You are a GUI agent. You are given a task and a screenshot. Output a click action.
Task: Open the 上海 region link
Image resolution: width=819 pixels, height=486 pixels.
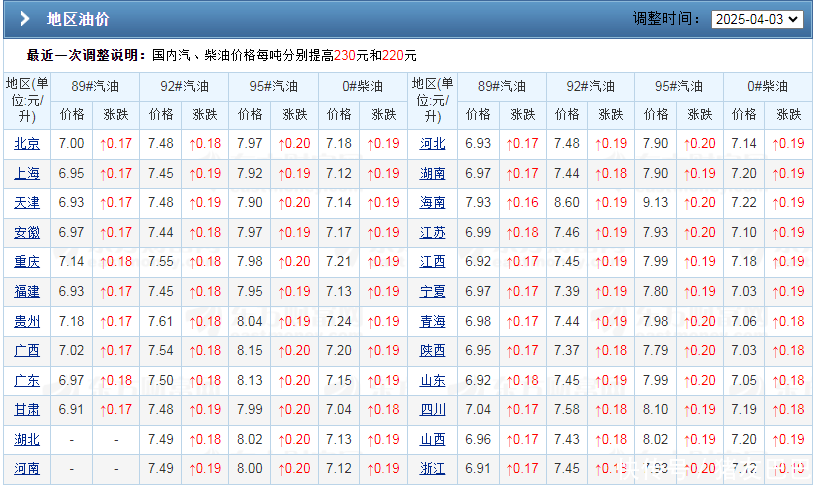(x=27, y=173)
